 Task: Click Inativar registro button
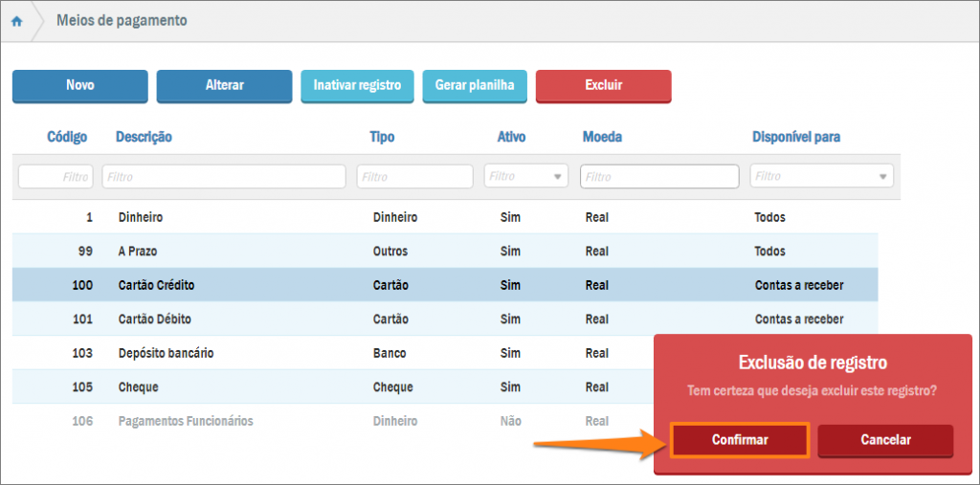(357, 85)
